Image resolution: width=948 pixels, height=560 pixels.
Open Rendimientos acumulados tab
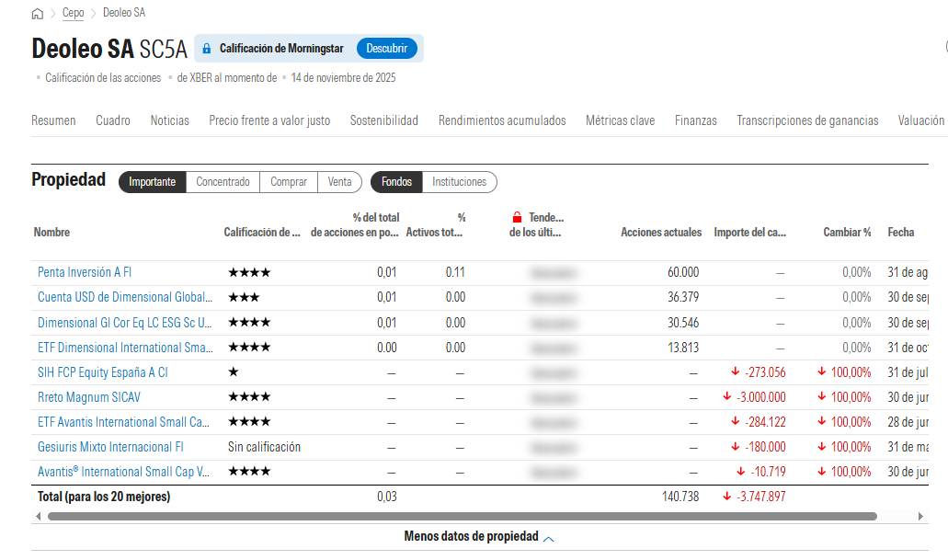tap(502, 120)
